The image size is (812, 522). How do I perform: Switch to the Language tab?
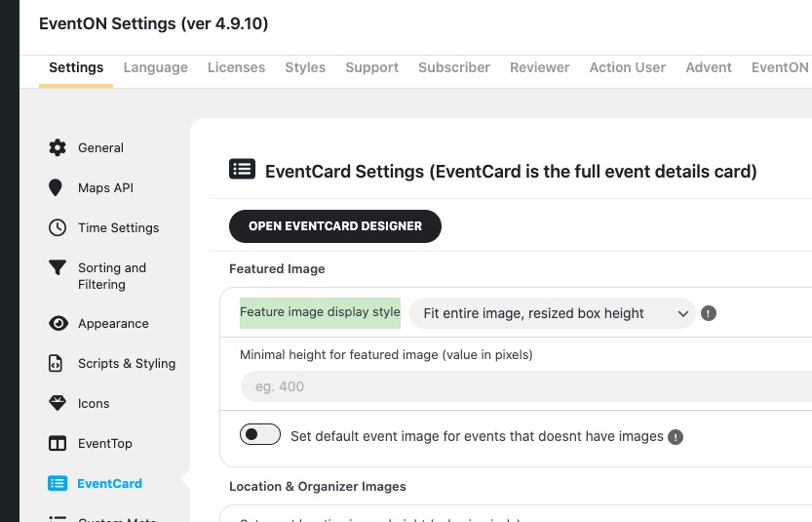coord(155,67)
